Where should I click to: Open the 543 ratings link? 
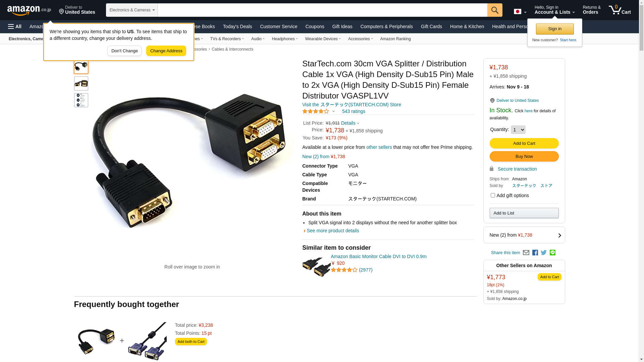click(354, 111)
